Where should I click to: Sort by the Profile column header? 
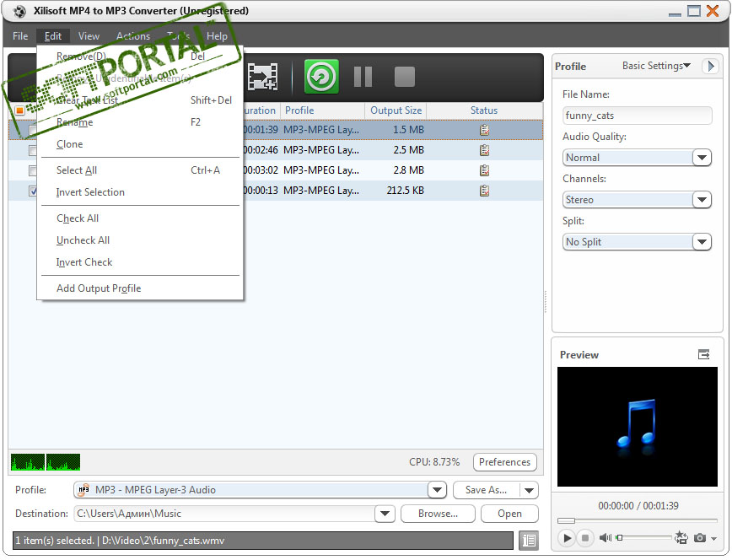point(322,110)
